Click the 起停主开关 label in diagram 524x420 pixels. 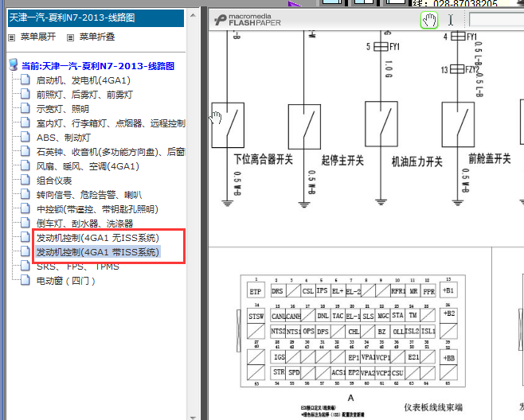pyautogui.click(x=342, y=160)
